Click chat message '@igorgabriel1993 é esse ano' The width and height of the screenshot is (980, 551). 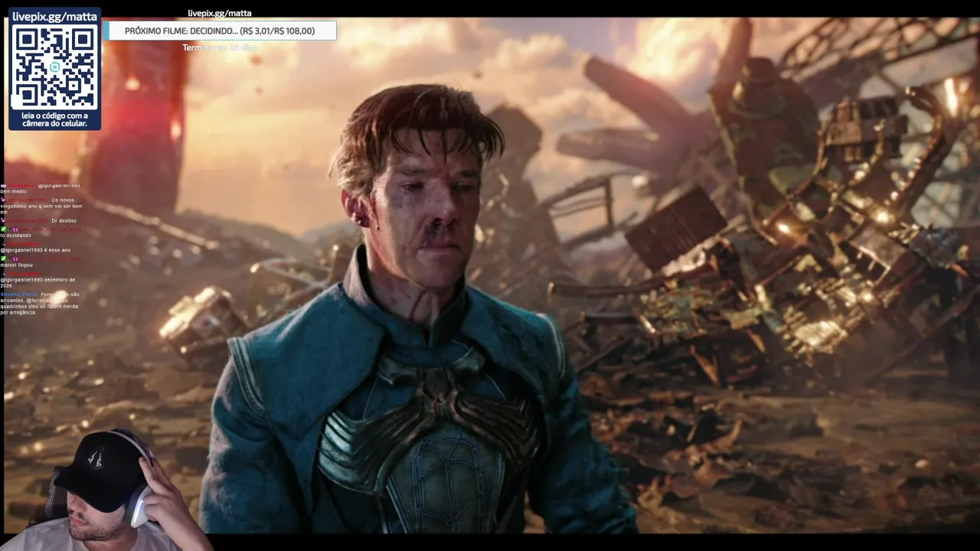coord(35,250)
